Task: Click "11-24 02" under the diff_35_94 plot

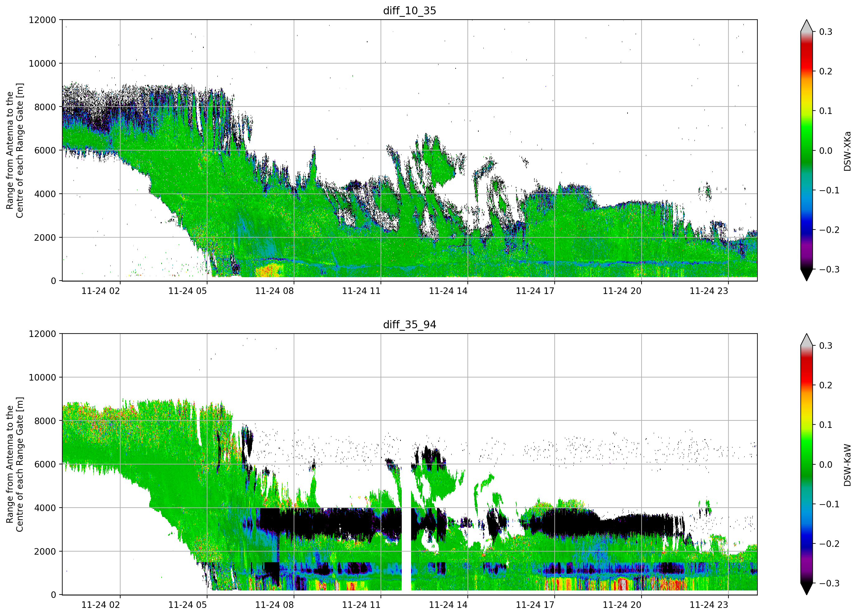Action: point(101,605)
